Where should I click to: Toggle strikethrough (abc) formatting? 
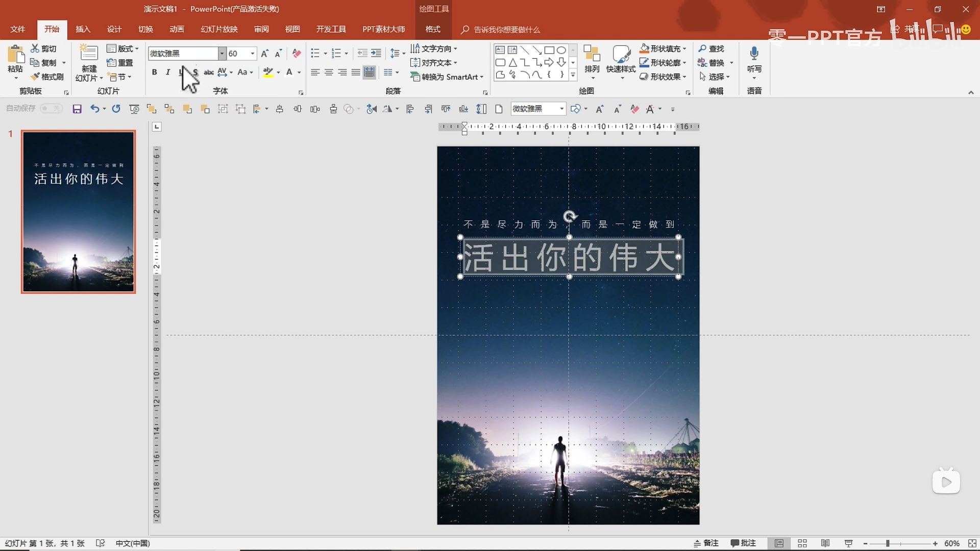pyautogui.click(x=209, y=72)
